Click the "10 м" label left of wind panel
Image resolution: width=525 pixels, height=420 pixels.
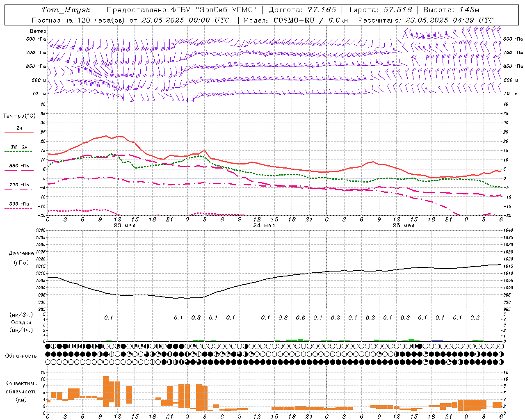[x=39, y=94]
